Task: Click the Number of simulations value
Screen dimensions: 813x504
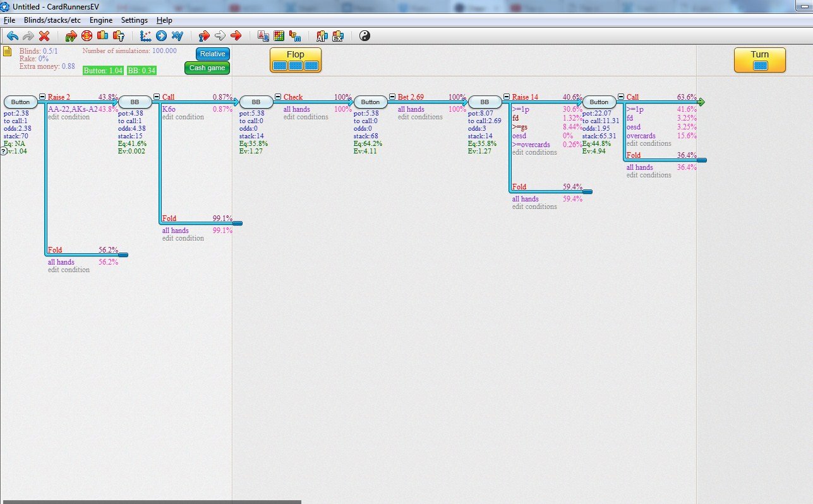Action: (x=164, y=51)
